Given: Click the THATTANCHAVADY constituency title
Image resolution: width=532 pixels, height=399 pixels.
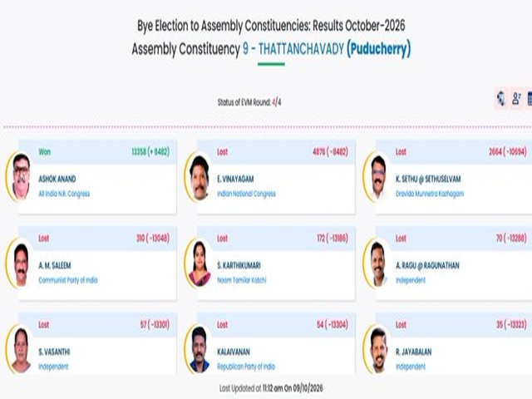Looking at the screenshot, I should [x=301, y=49].
